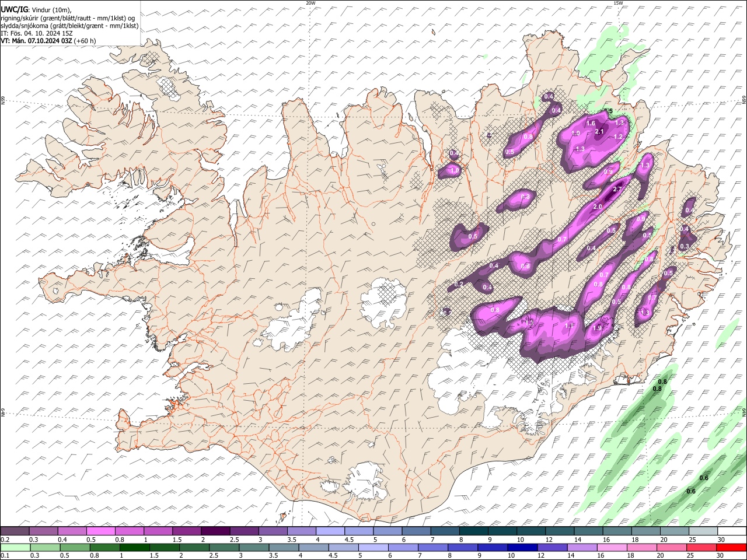Click the '1.6' precipitation value on the map

tap(591, 123)
